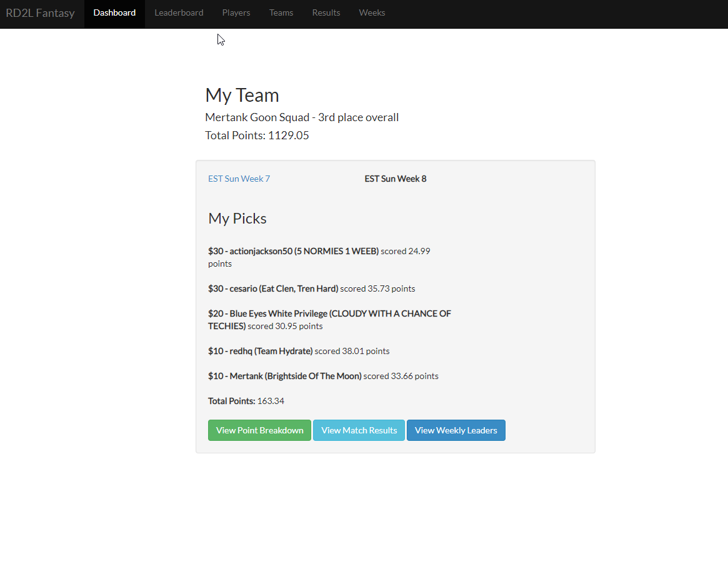Switch to the EST Sun Week 7 tab
The height and width of the screenshot is (577, 728).
tap(239, 179)
